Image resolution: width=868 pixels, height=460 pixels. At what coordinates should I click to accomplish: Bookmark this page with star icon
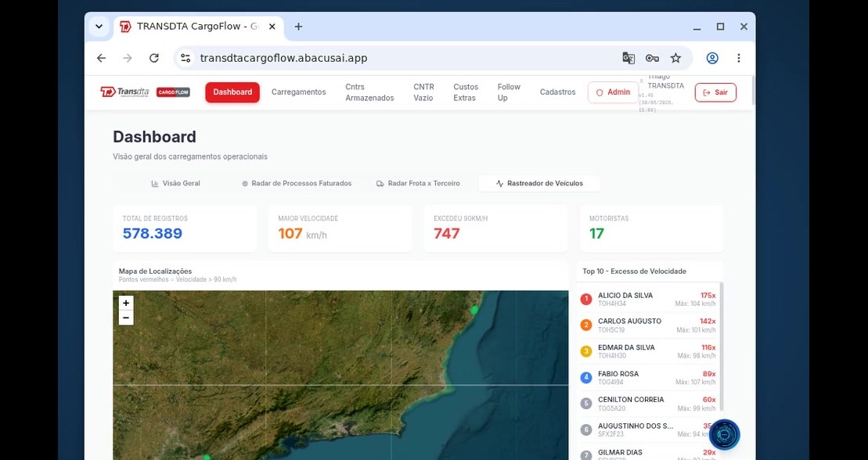[675, 58]
